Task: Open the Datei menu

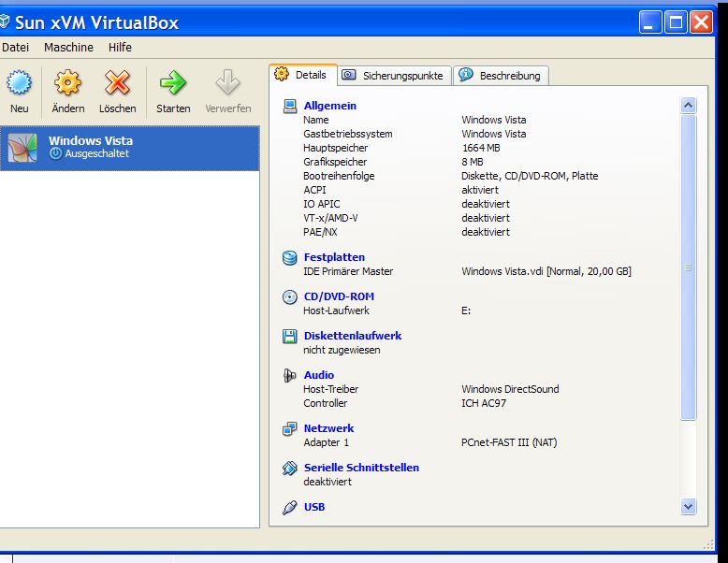Action: [x=15, y=47]
